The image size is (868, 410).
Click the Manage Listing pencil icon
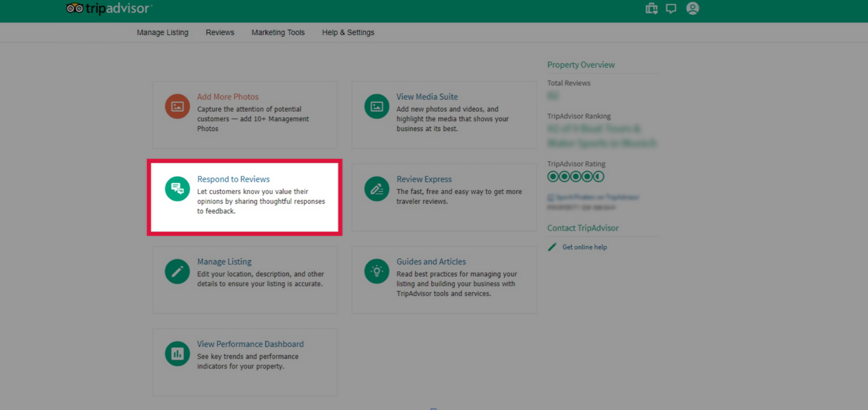(177, 271)
